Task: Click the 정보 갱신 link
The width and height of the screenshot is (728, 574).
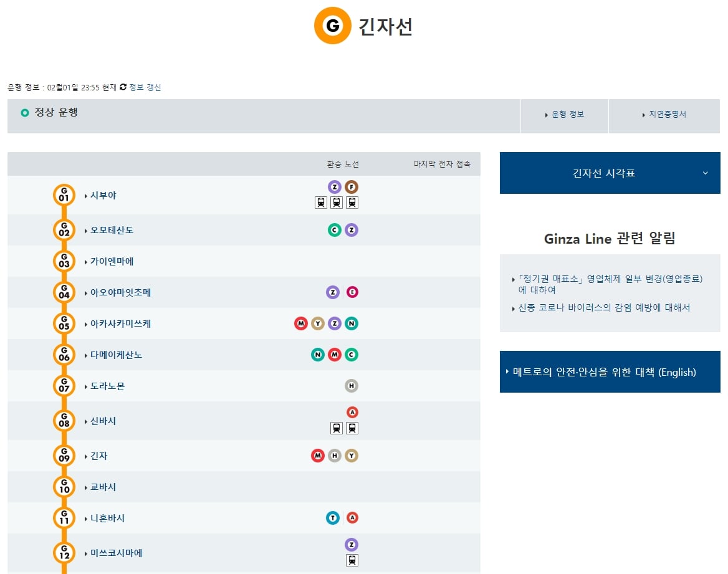Action: click(145, 87)
